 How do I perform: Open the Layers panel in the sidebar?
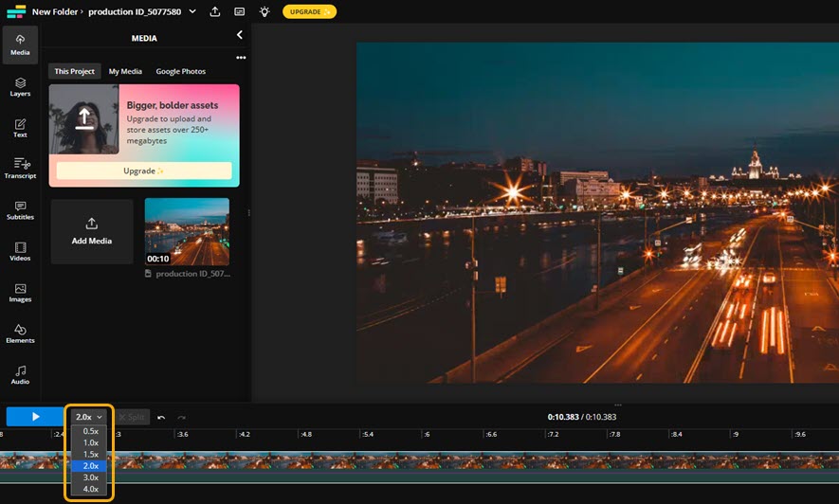click(20, 87)
